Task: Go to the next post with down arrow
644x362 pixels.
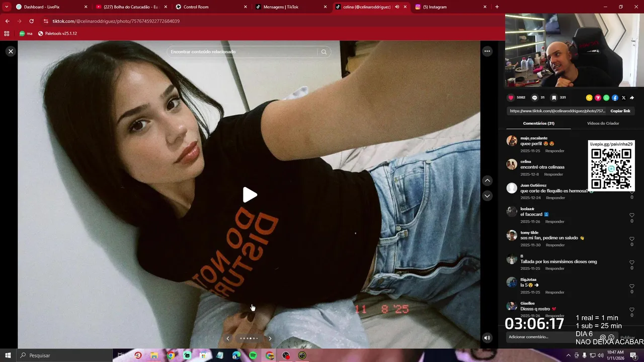Action: [487, 196]
